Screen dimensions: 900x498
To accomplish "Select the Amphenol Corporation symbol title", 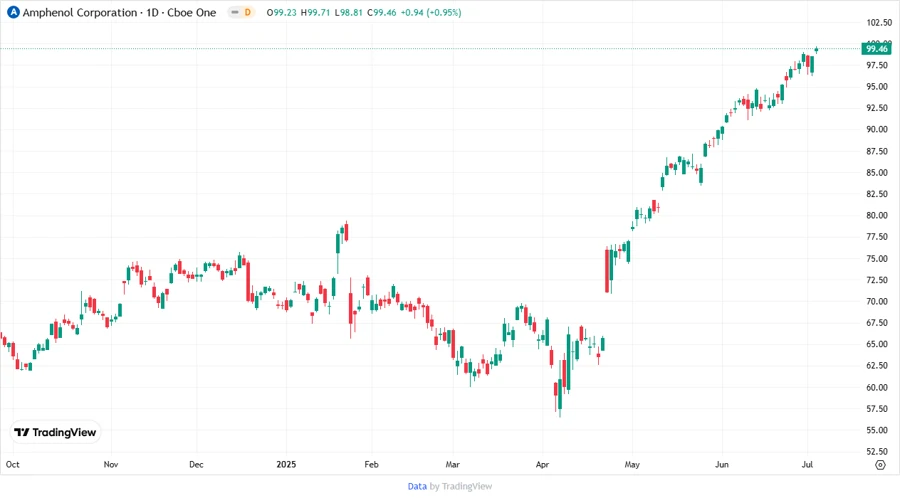I will click(x=119, y=12).
